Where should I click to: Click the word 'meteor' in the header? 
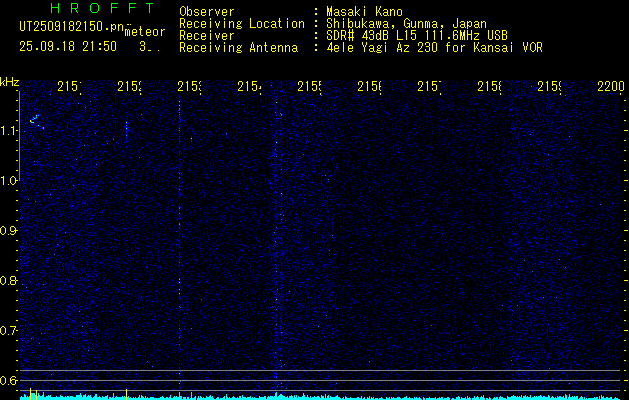[145, 32]
